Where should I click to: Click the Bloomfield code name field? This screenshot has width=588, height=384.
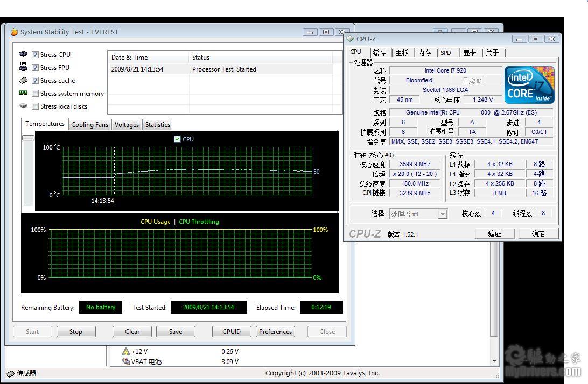[419, 80]
